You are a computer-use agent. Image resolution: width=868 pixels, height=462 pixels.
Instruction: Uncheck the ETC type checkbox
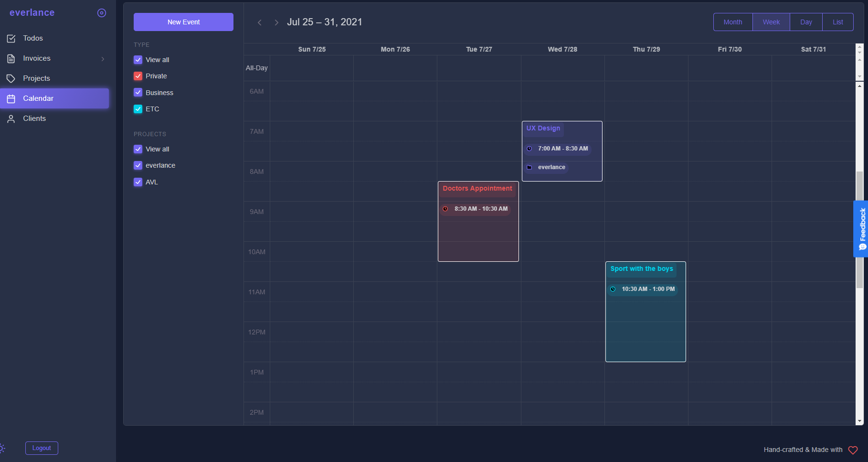click(138, 109)
